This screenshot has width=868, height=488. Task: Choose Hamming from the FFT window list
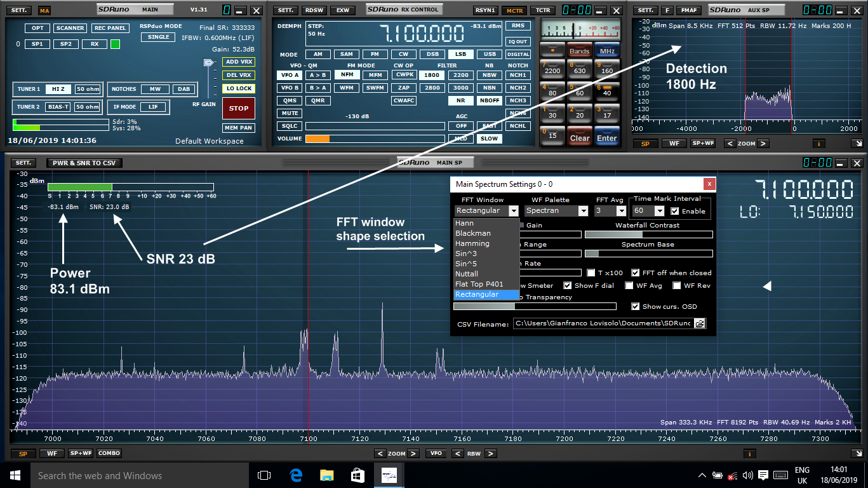click(x=486, y=243)
